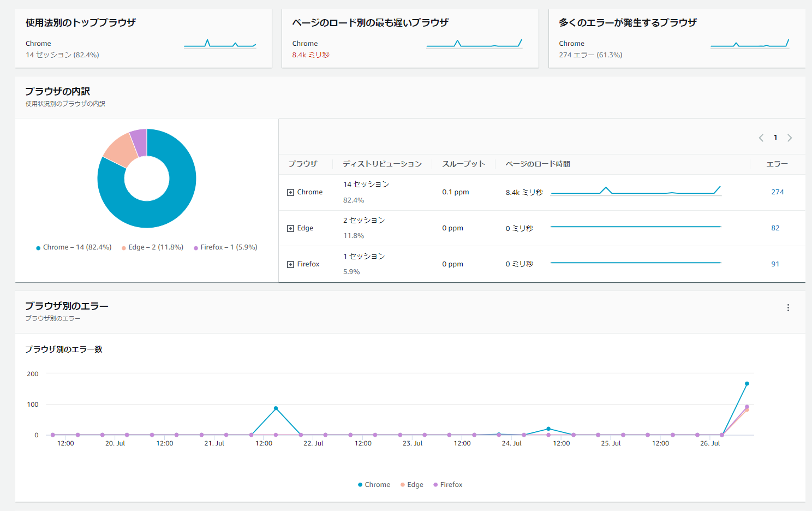The image size is (812, 511).
Task: Select page number 1 in pagination
Action: 775,138
